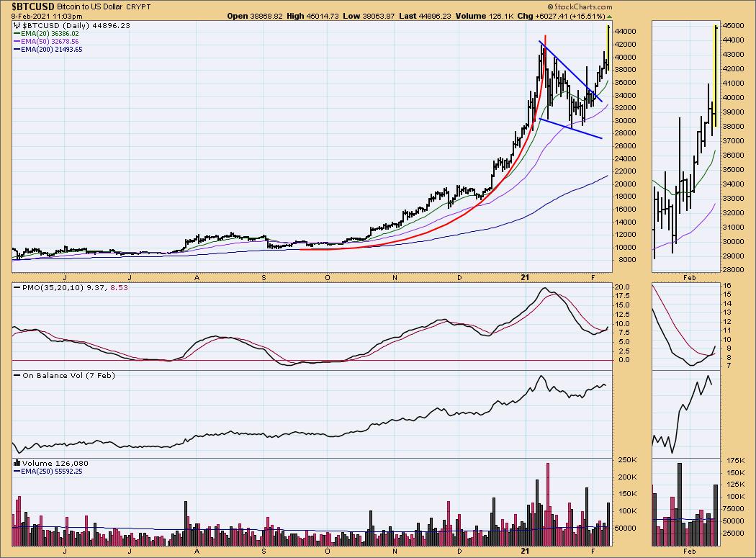
Task: Click the On Balance Vol legend line marker
Action: 17,375
